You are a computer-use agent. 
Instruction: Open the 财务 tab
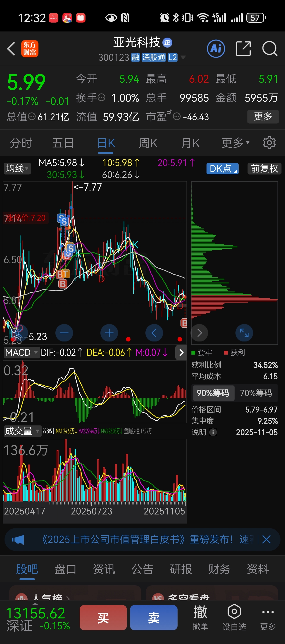pos(219,569)
